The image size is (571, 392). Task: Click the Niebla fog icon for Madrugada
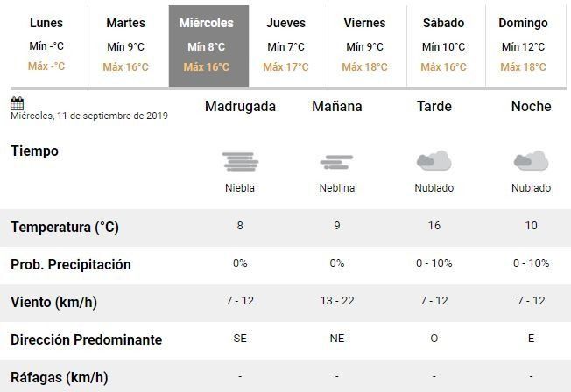tap(240, 162)
